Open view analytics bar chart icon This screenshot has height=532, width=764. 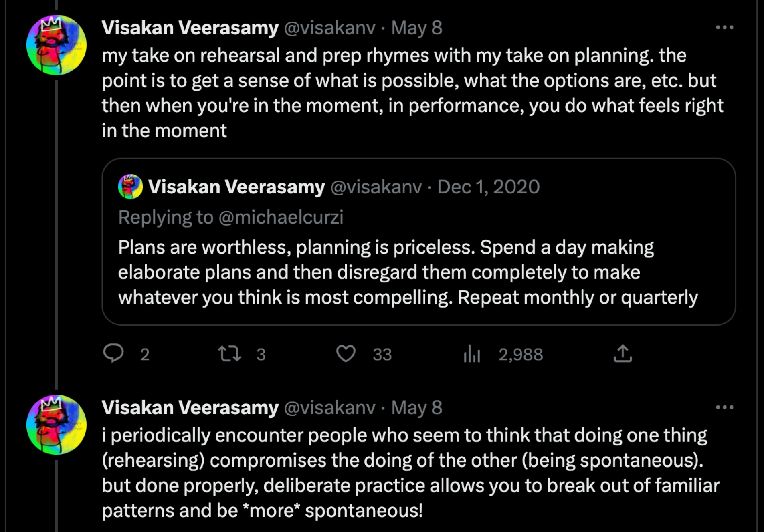(x=472, y=353)
